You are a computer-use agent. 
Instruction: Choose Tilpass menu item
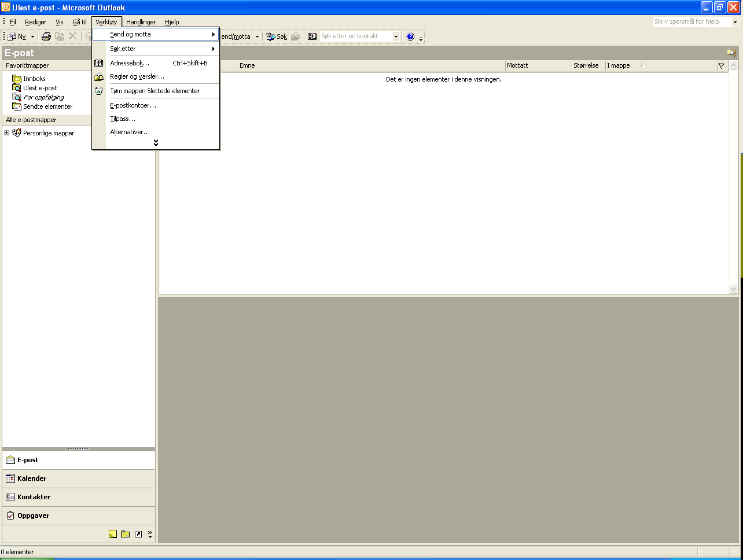click(x=156, y=119)
